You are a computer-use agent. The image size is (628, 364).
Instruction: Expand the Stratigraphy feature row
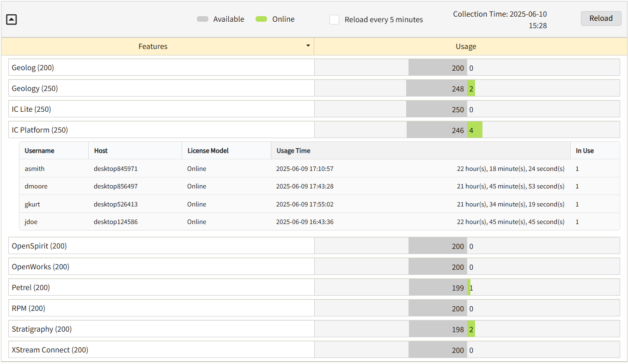pyautogui.click(x=162, y=329)
